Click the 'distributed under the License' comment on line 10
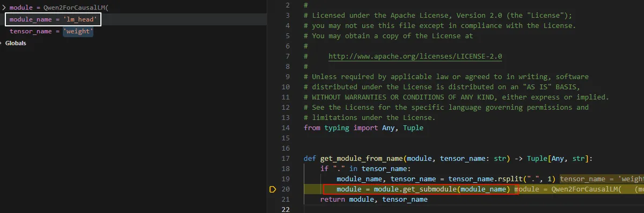The image size is (644, 213). click(x=442, y=87)
